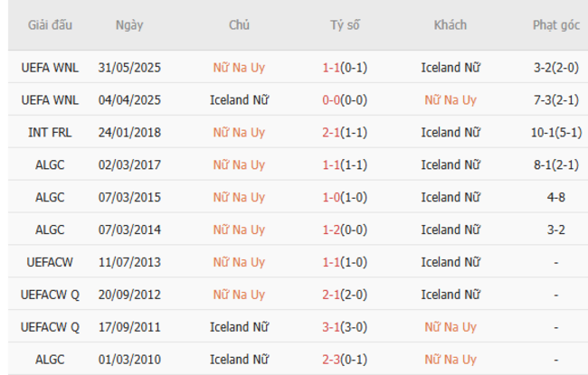Viewport: 588px width, 375px height.
Task: Open Nữ Na Uy away team on 04/04/2025
Action: 450,99
